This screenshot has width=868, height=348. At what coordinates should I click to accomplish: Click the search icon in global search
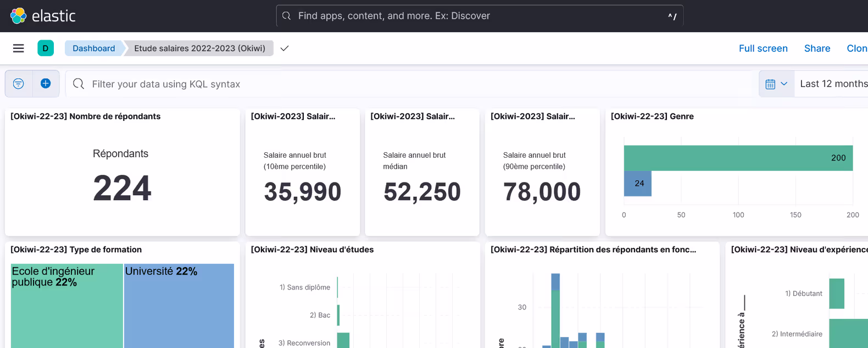(286, 16)
